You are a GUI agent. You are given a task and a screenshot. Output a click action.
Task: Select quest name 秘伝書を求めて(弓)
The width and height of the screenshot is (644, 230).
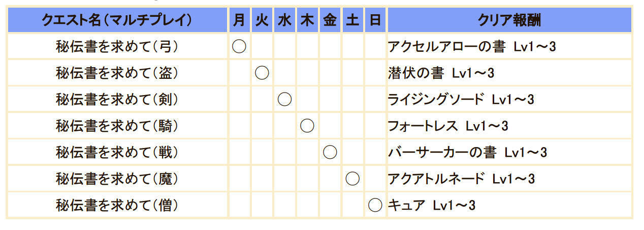117,47
